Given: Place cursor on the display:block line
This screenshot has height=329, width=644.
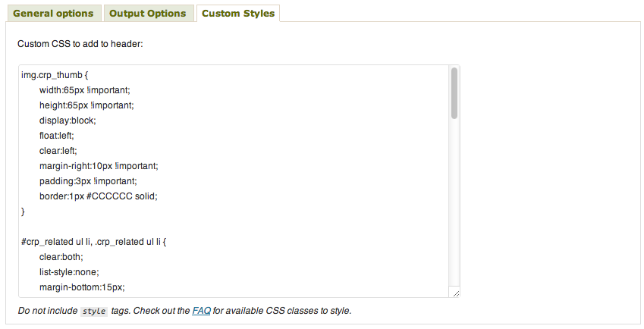Looking at the screenshot, I should pyautogui.click(x=68, y=121).
